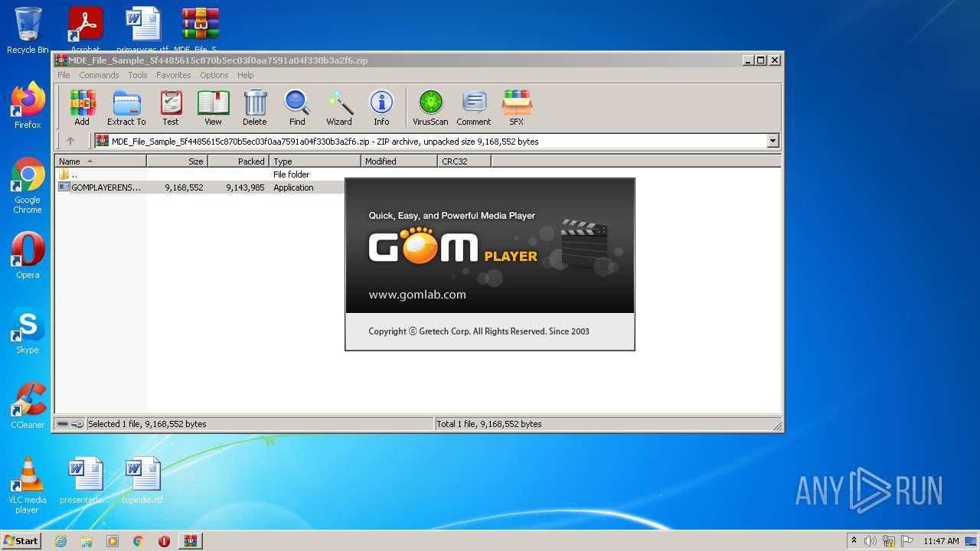
Task: Open the Google Chrome desktop shortcut
Action: pyautogui.click(x=28, y=186)
